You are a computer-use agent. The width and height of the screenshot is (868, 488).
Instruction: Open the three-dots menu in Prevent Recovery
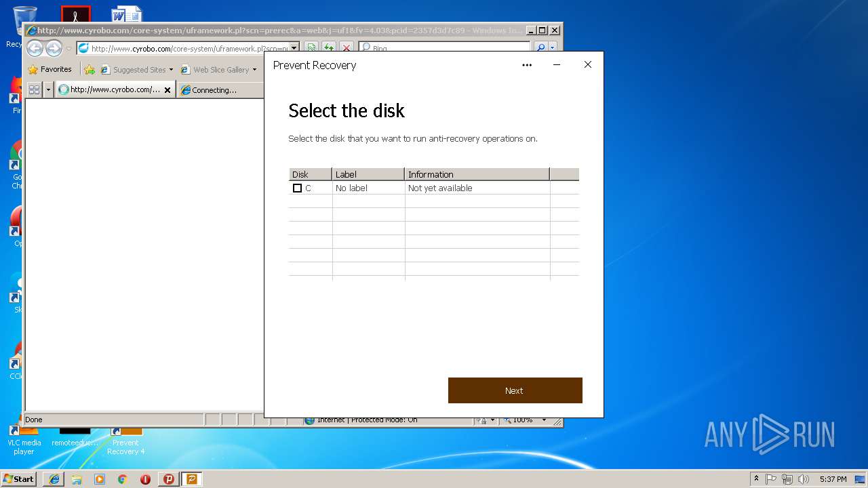[x=527, y=65]
